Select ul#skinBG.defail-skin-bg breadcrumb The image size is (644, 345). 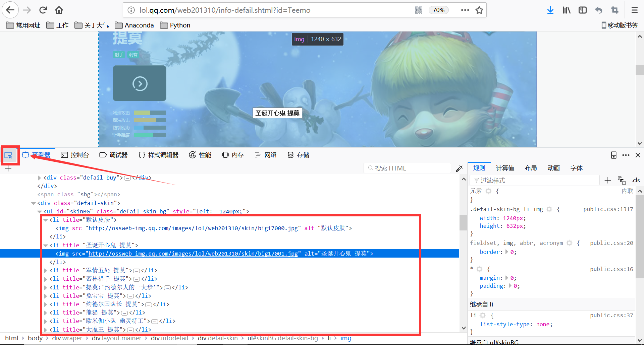tap(283, 338)
